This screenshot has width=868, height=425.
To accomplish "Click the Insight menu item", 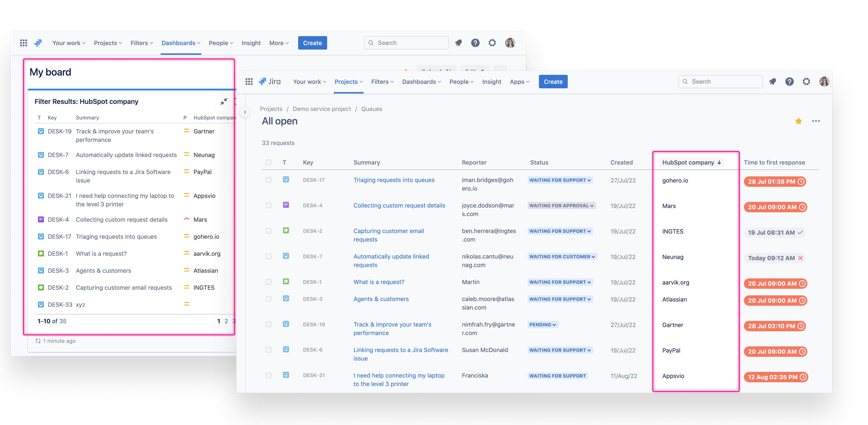I will 492,81.
